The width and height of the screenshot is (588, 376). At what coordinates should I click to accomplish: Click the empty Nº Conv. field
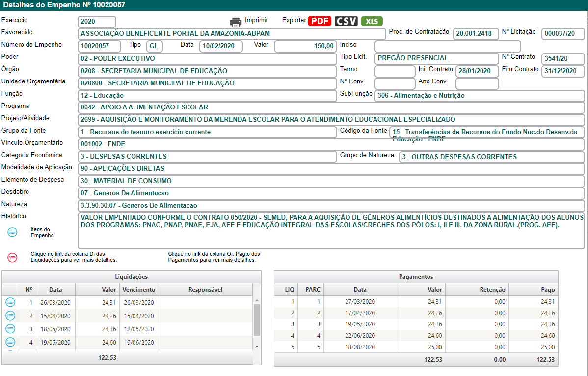coord(395,83)
